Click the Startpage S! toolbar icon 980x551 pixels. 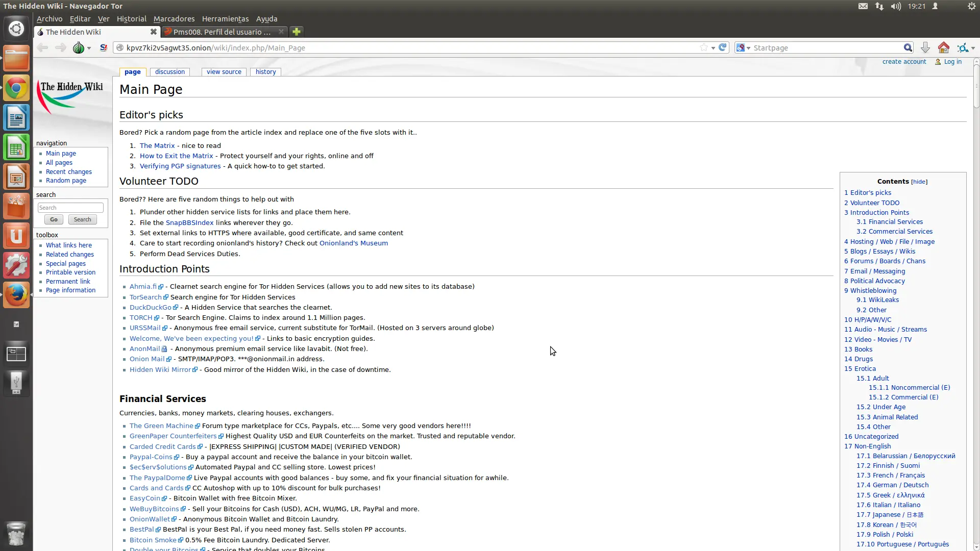coord(104,47)
